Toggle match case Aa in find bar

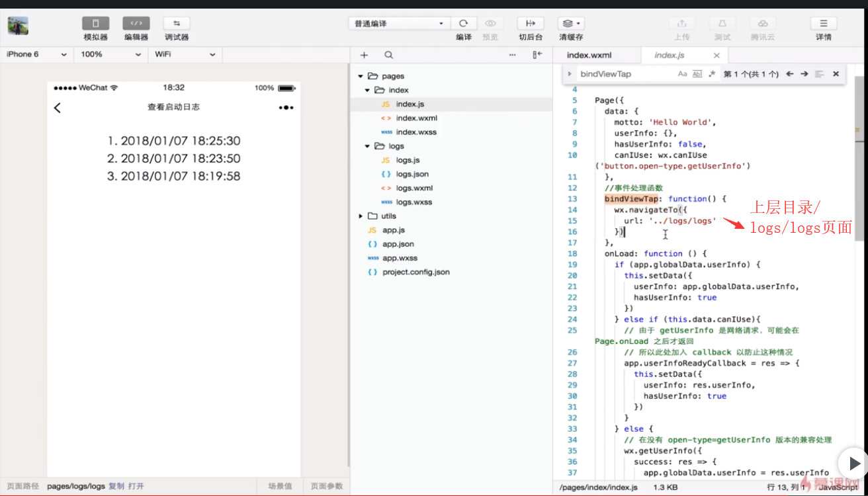683,74
